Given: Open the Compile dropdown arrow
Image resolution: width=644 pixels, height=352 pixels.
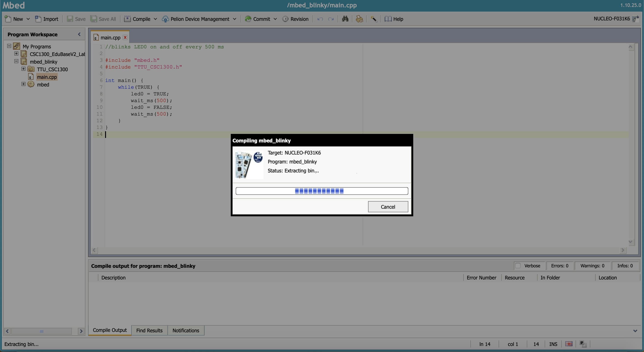Looking at the screenshot, I should [x=155, y=19].
